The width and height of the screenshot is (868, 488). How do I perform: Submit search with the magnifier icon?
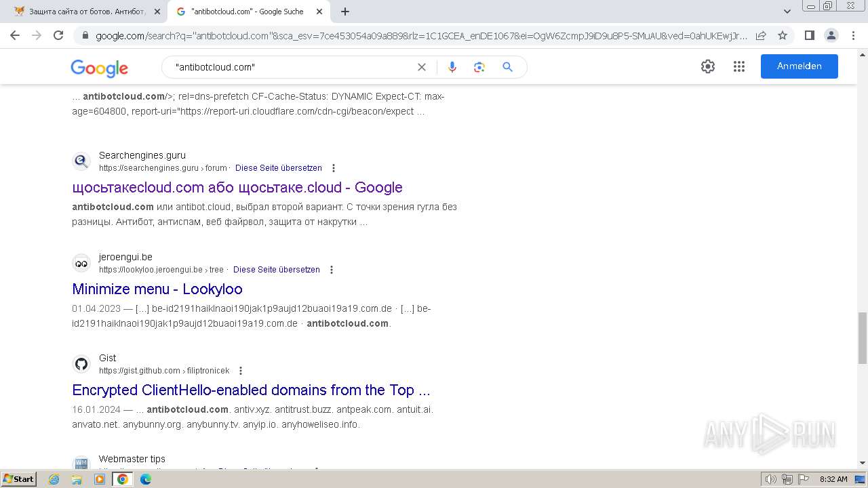point(507,67)
